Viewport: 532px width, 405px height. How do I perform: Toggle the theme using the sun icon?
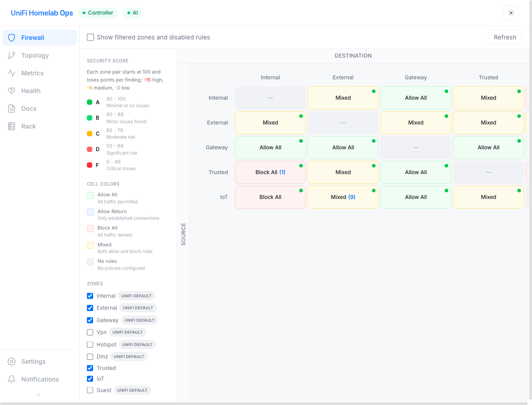click(x=511, y=13)
